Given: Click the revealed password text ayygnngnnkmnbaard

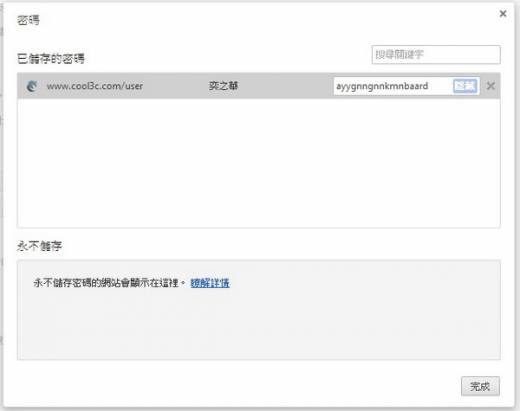Looking at the screenshot, I should point(382,86).
